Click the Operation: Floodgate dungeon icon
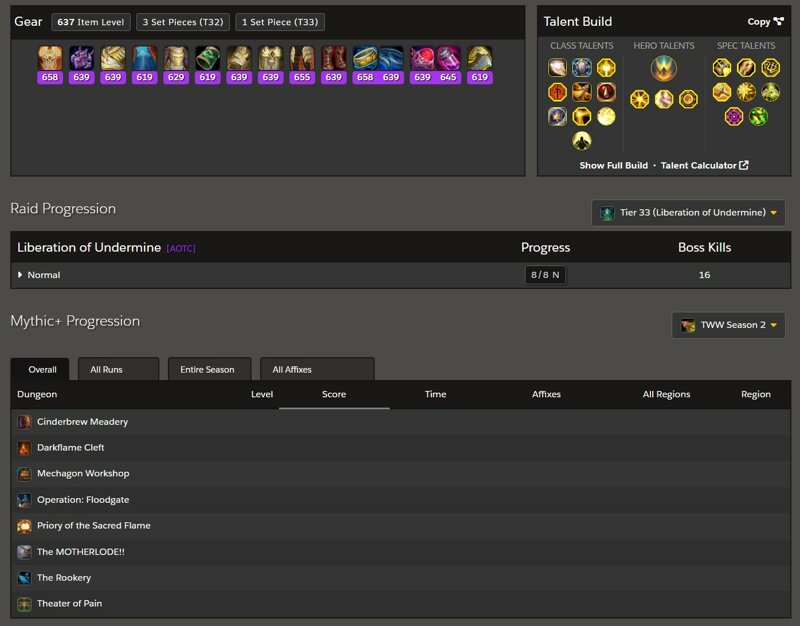800x626 pixels. [x=24, y=500]
